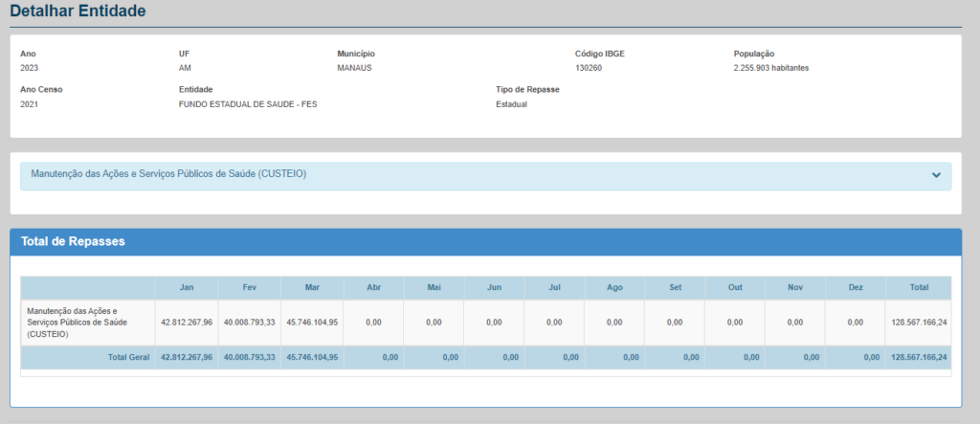This screenshot has width=980, height=424.
Task: Select the Fev column header
Action: point(249,287)
